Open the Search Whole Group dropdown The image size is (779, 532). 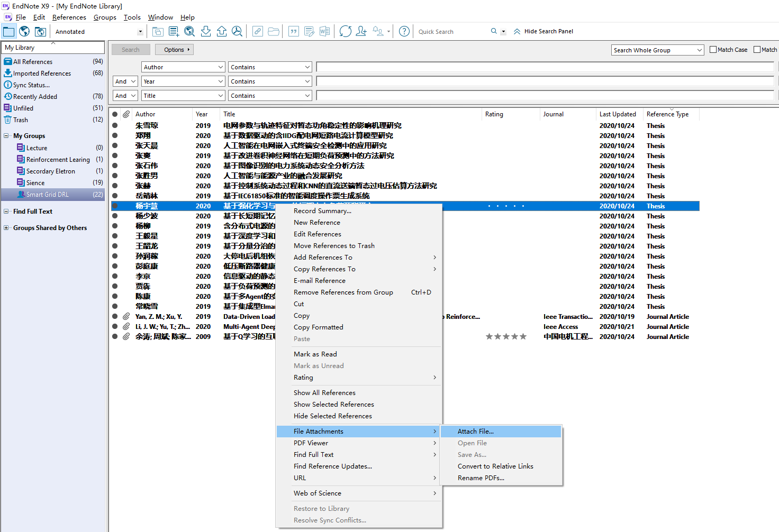[658, 50]
